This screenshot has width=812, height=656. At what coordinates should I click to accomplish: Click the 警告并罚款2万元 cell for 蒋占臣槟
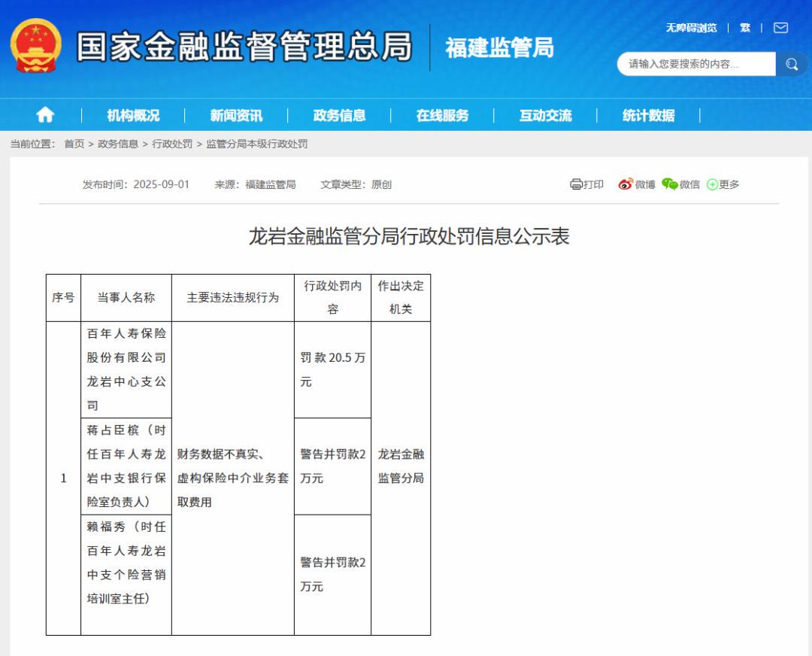[x=333, y=466]
